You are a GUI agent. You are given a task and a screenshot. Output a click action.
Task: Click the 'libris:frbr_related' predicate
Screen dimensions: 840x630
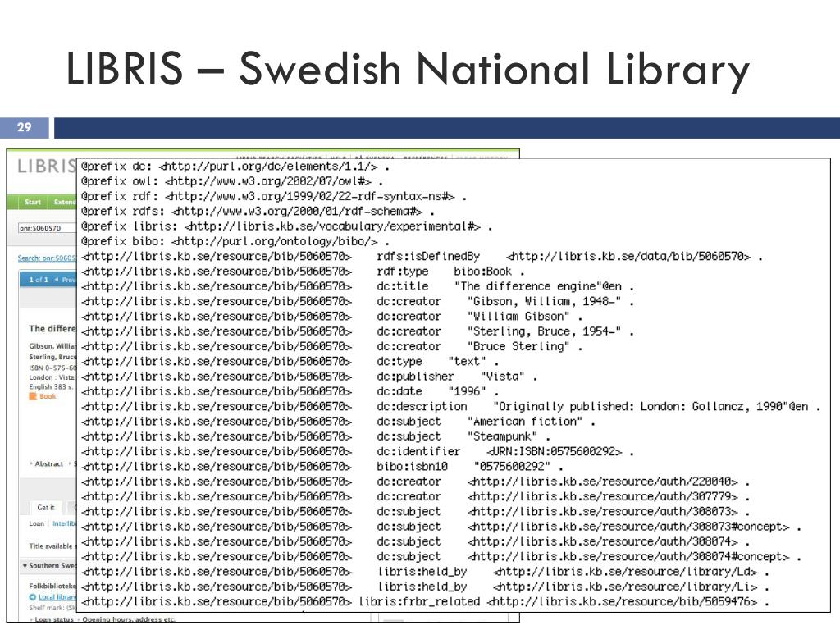click(419, 601)
